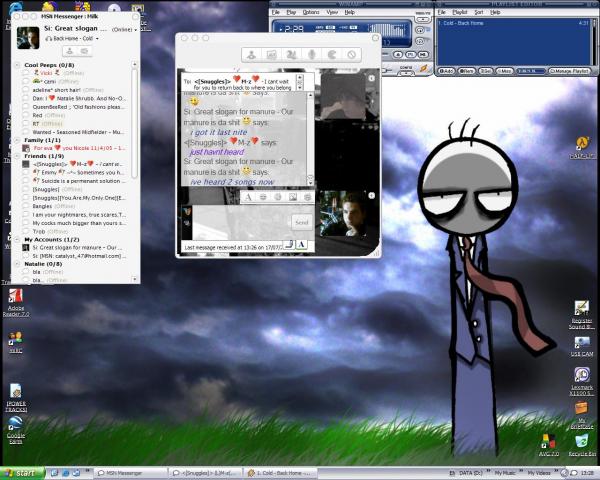
Task: Open Winamp lightning bolt icon
Action: click(x=424, y=69)
